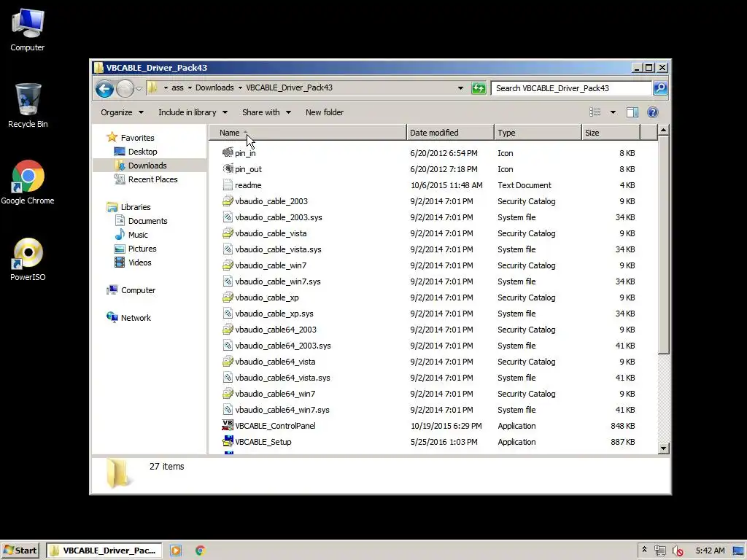Image resolution: width=747 pixels, height=560 pixels.
Task: Sort by the Size column header
Action: click(611, 133)
